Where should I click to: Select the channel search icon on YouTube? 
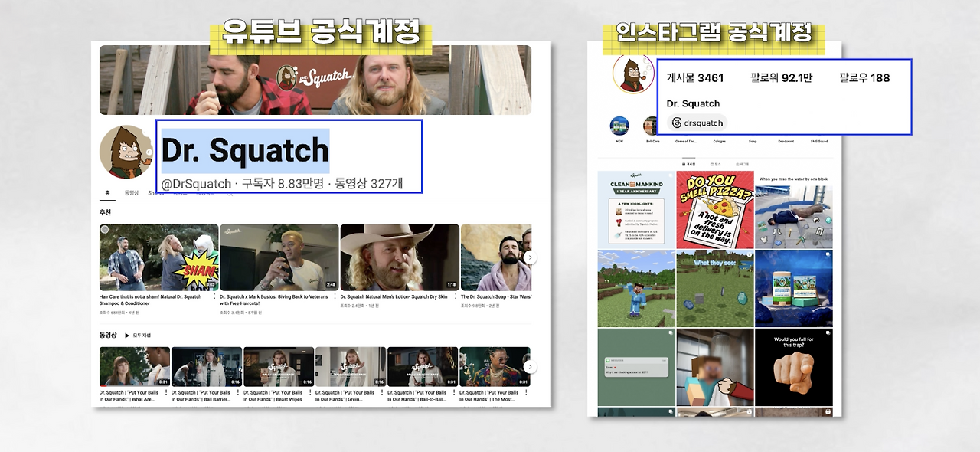[230, 194]
